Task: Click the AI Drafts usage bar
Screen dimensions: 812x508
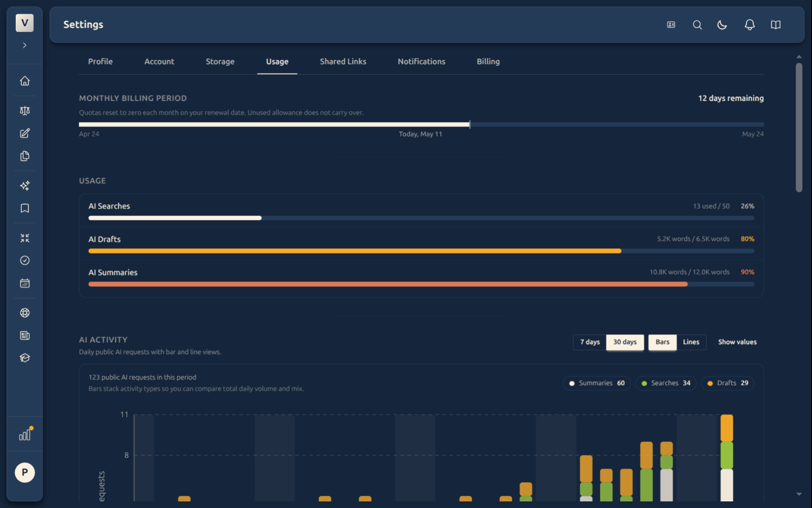Action: [421, 251]
